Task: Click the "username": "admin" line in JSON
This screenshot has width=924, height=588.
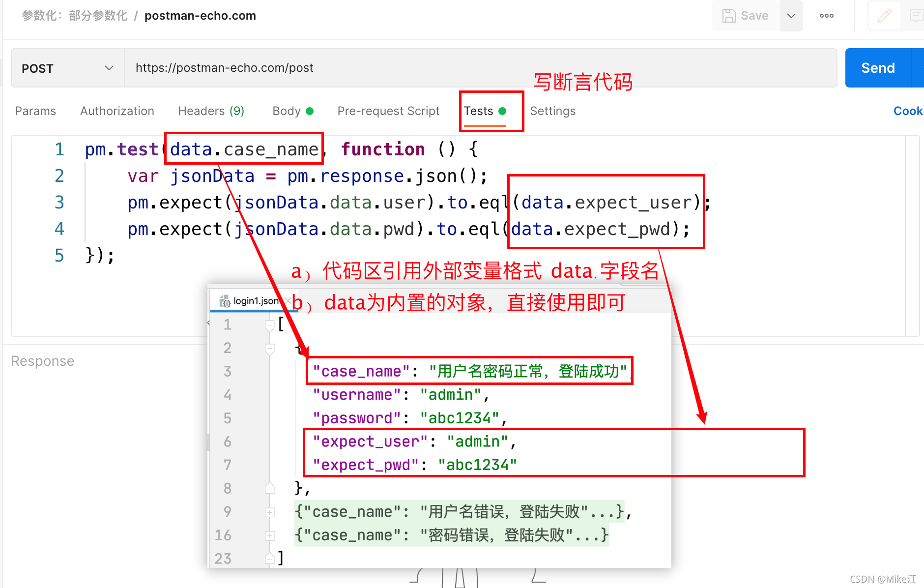Action: click(401, 395)
